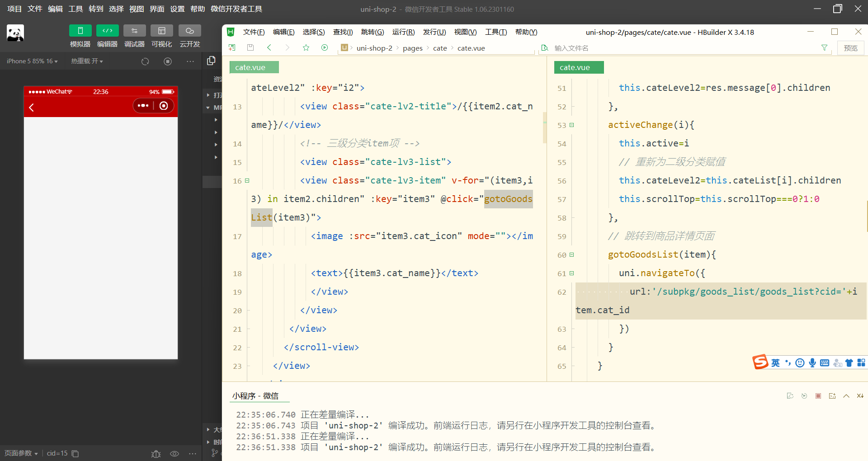Image resolution: width=868 pixels, height=461 pixels.
Task: Run the project with the green play icon
Action: click(325, 47)
